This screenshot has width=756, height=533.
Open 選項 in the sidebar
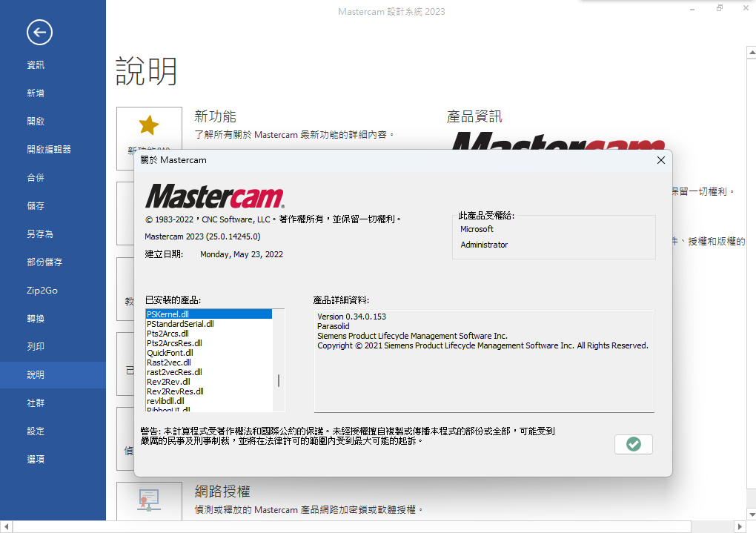pos(36,459)
